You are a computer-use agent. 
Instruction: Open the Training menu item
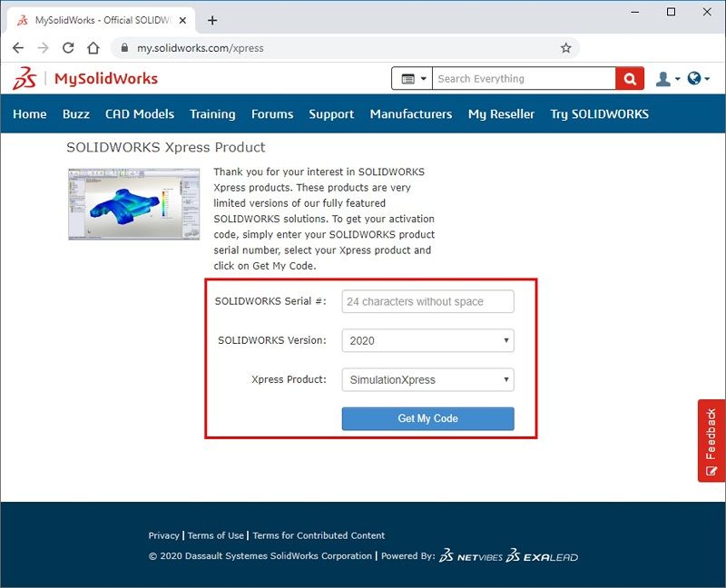(x=212, y=114)
